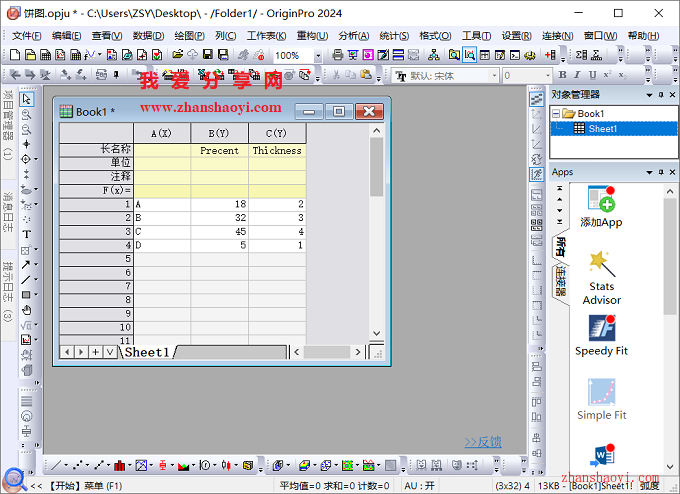The image size is (680, 494).
Task: Click the scatter plot icon in bottom toolbar
Action: tap(78, 465)
